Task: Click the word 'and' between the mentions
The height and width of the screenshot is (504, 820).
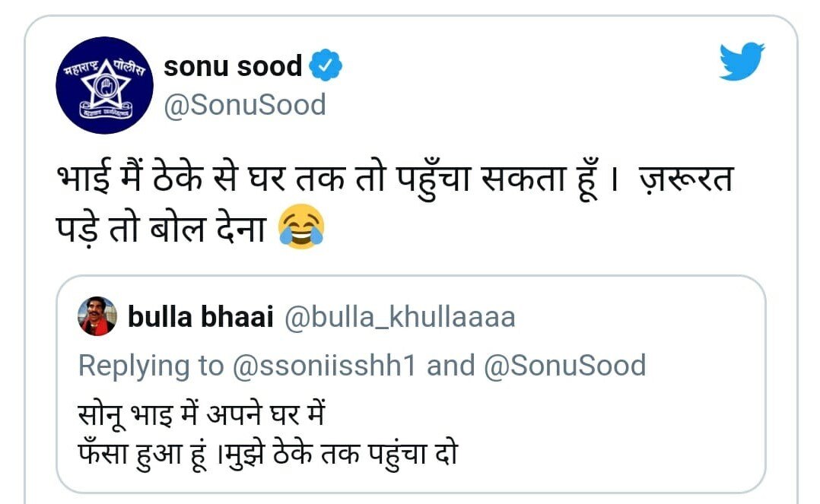Action: [x=450, y=365]
